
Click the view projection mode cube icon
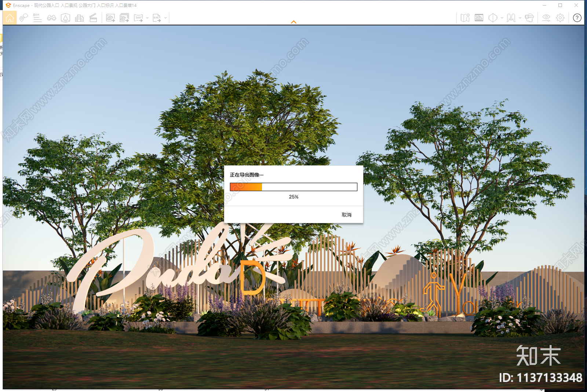(493, 18)
